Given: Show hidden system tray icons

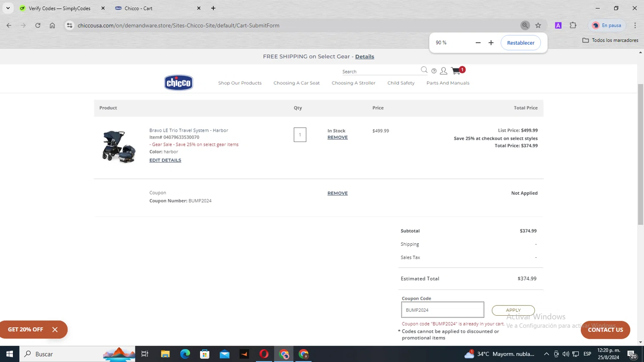Looking at the screenshot, I should click(547, 354).
